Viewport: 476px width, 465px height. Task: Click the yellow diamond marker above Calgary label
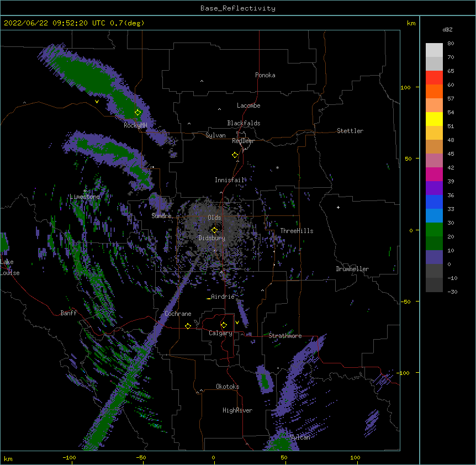[x=224, y=325]
